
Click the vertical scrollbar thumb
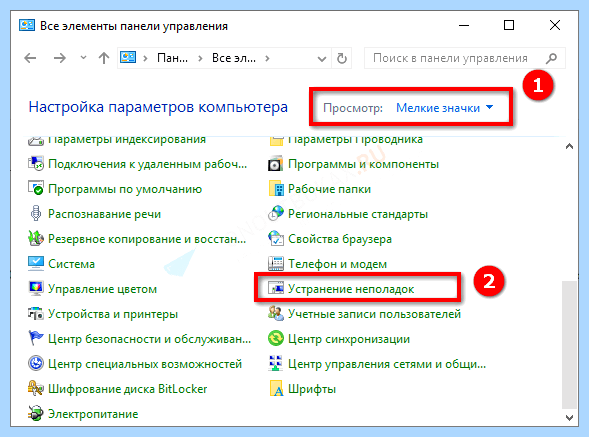pos(569,345)
